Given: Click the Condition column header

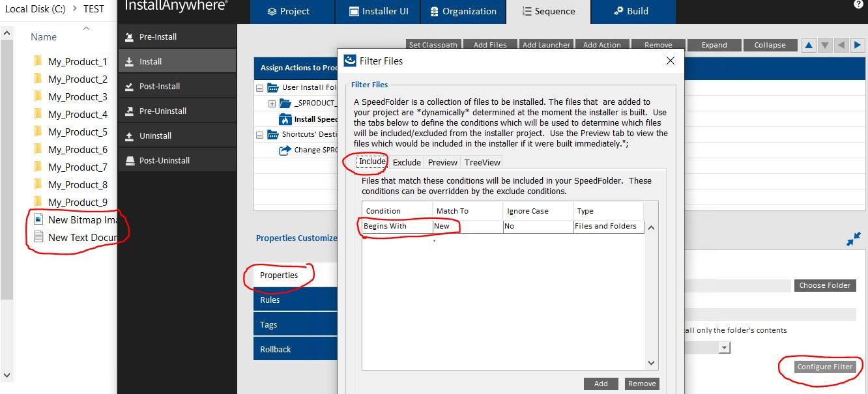Looking at the screenshot, I should click(x=398, y=211).
